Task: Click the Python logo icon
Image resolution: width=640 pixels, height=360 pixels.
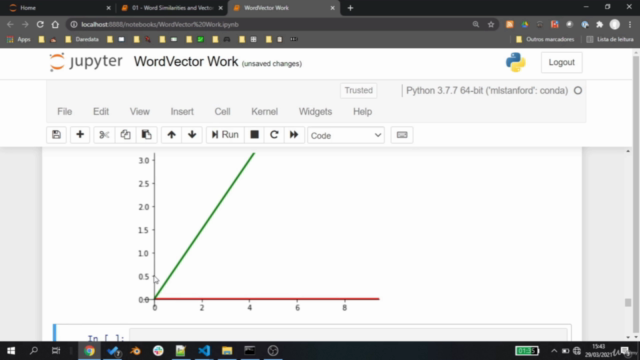Action: pos(516,62)
